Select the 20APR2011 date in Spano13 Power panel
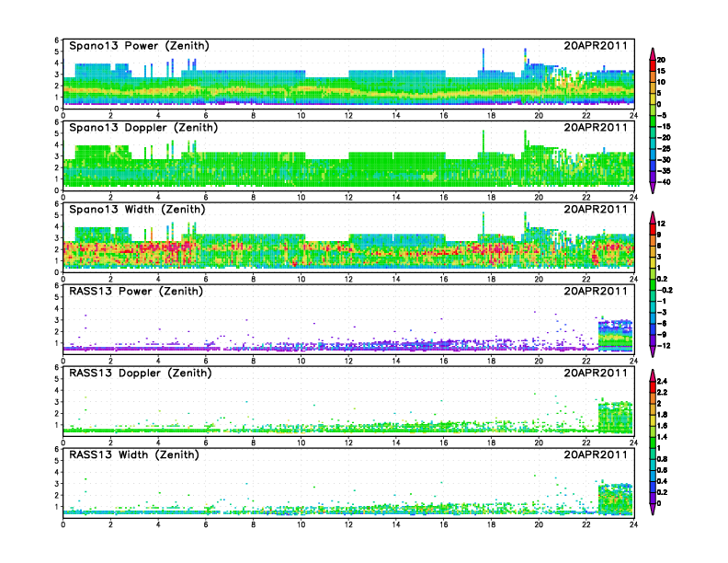 pos(596,45)
